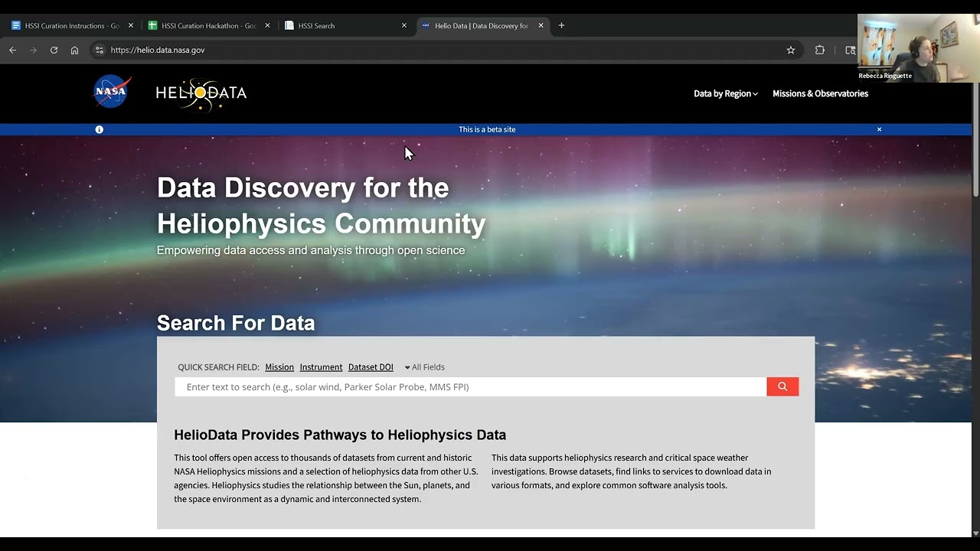
Task: Click the NASA logo
Action: (113, 92)
